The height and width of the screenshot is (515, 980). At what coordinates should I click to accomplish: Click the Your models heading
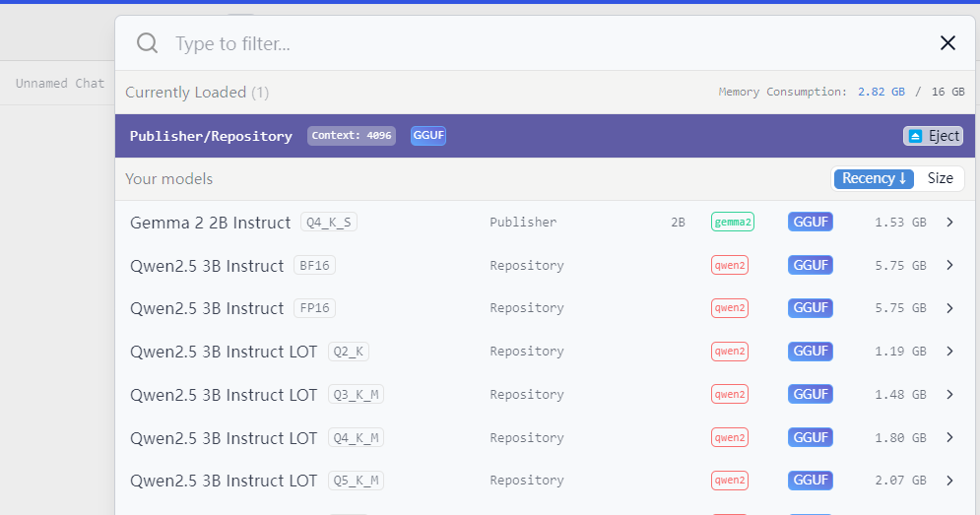coord(168,179)
